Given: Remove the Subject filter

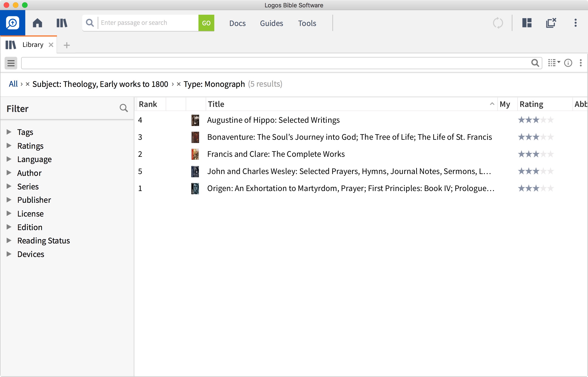Looking at the screenshot, I should tap(27, 84).
